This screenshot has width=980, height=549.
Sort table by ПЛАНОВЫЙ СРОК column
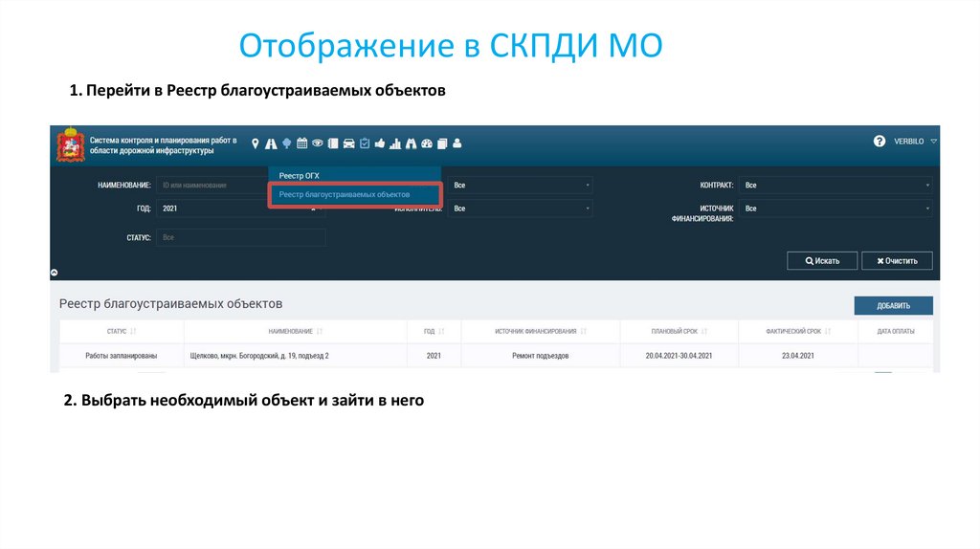coord(679,331)
